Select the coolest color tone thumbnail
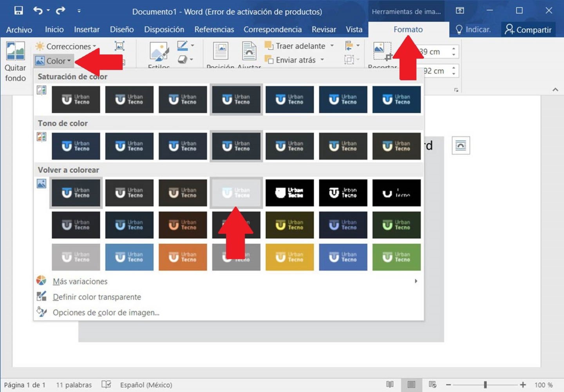 tap(76, 146)
